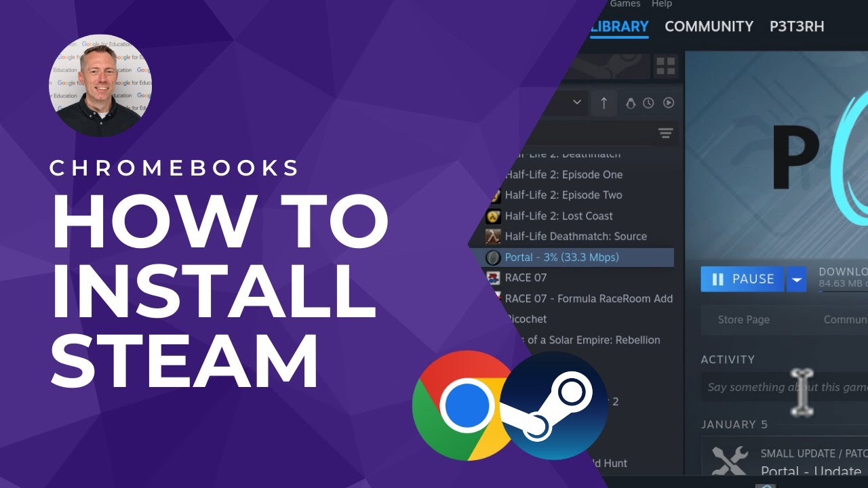Switch to the COMMUNITY tab

point(709,26)
